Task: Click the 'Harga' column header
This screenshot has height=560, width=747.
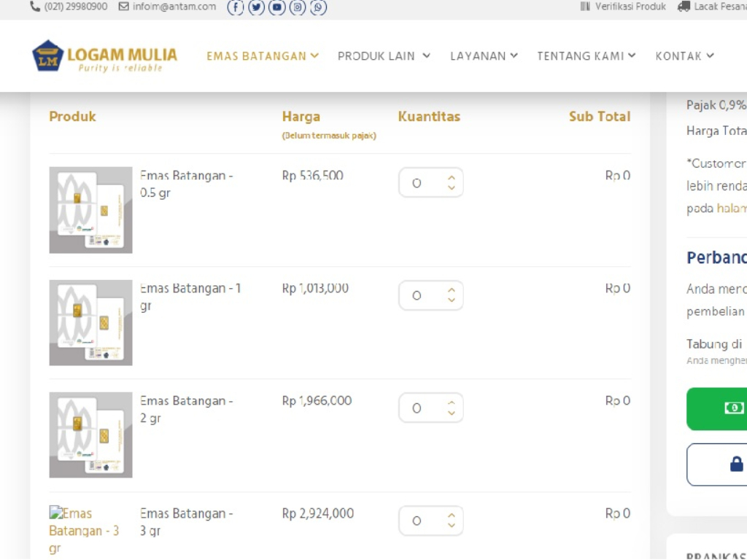Action: pos(301,117)
